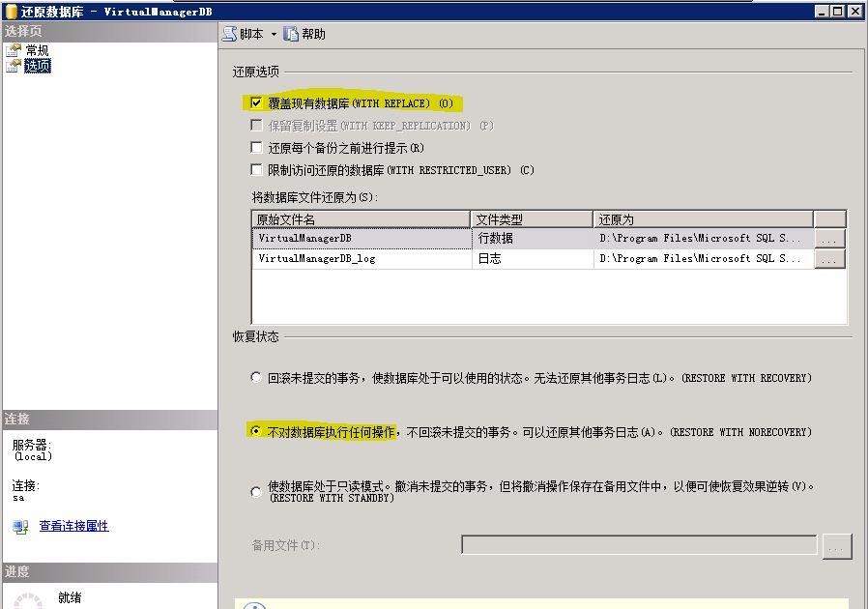Image resolution: width=868 pixels, height=609 pixels.
Task: Enable 还原每个备份之前进行提示 checkbox
Action: click(x=256, y=148)
